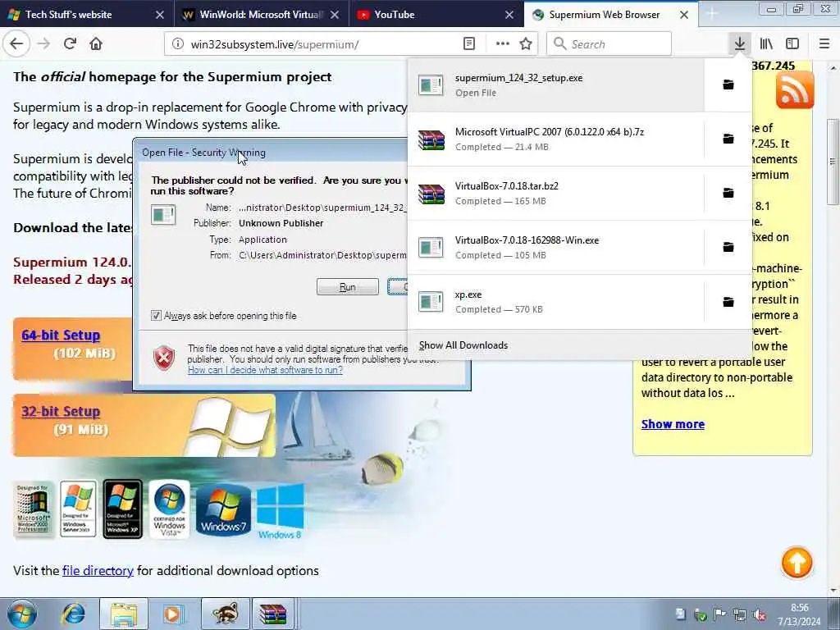View site information icon in address bar
This screenshot has width=840, height=630.
click(178, 44)
